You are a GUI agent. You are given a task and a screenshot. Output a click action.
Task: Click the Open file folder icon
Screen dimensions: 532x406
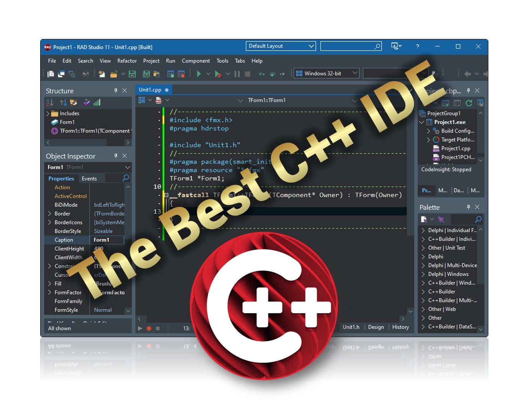click(114, 74)
